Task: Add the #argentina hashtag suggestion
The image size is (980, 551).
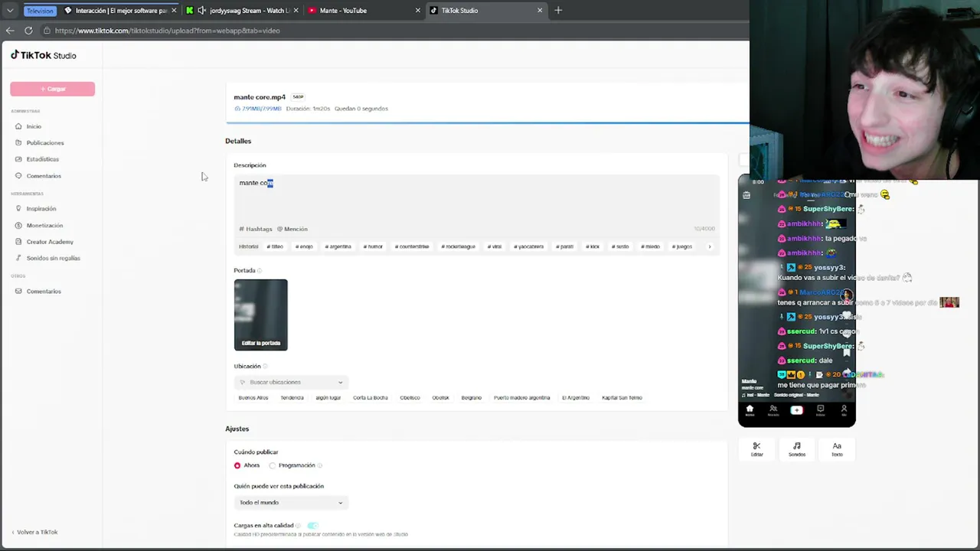Action: (338, 246)
